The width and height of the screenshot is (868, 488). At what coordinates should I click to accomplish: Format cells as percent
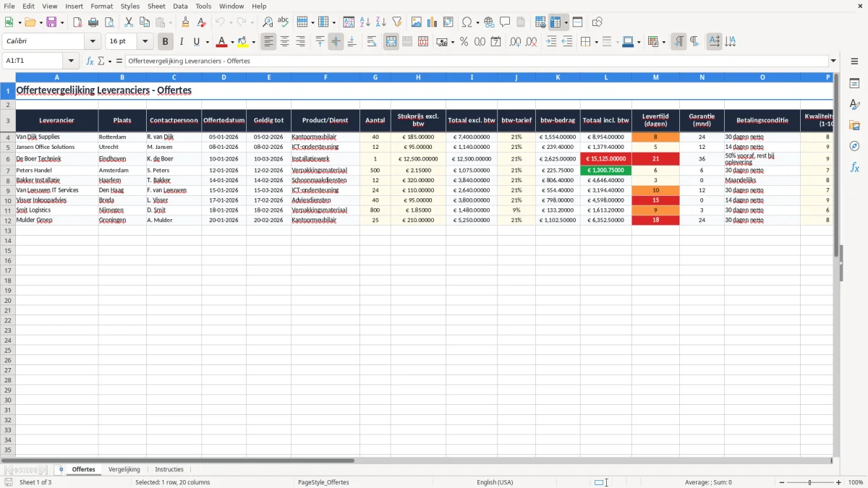tap(464, 42)
